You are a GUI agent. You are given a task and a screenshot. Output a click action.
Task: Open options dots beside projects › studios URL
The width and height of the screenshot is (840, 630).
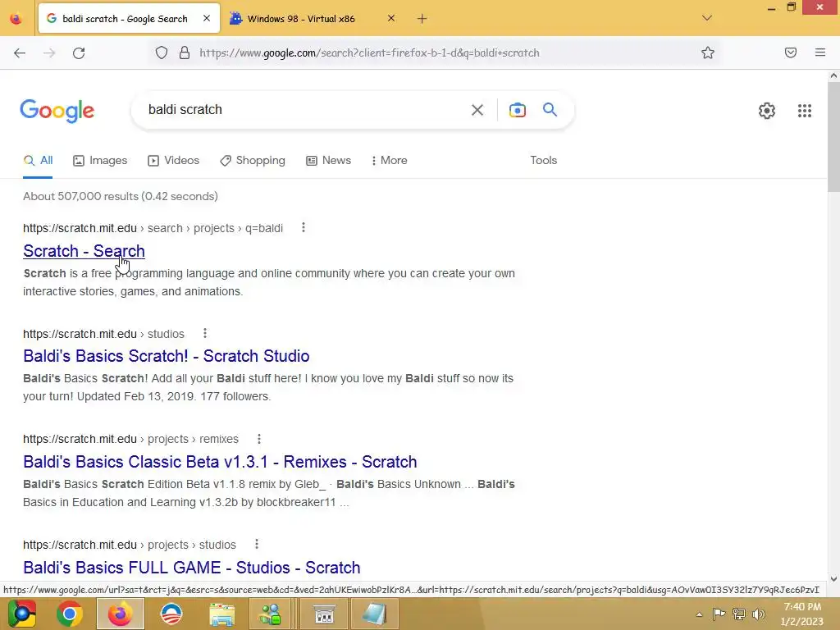pos(257,545)
